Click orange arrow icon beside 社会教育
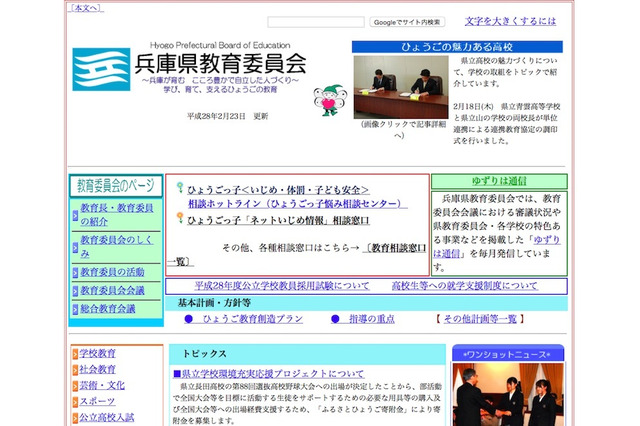This screenshot has width=640, height=426. (x=75, y=370)
